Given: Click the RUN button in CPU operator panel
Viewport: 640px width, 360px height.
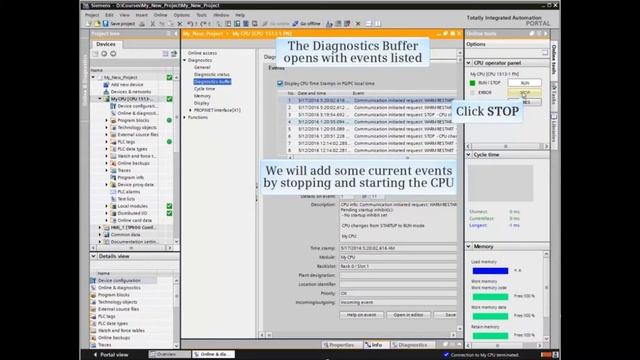Looking at the screenshot, I should (x=524, y=83).
